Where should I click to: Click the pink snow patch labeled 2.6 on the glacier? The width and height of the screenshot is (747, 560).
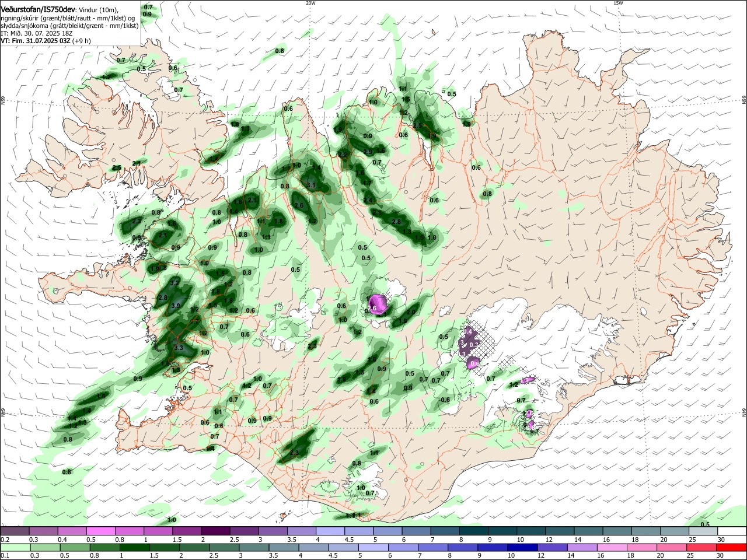point(378,304)
